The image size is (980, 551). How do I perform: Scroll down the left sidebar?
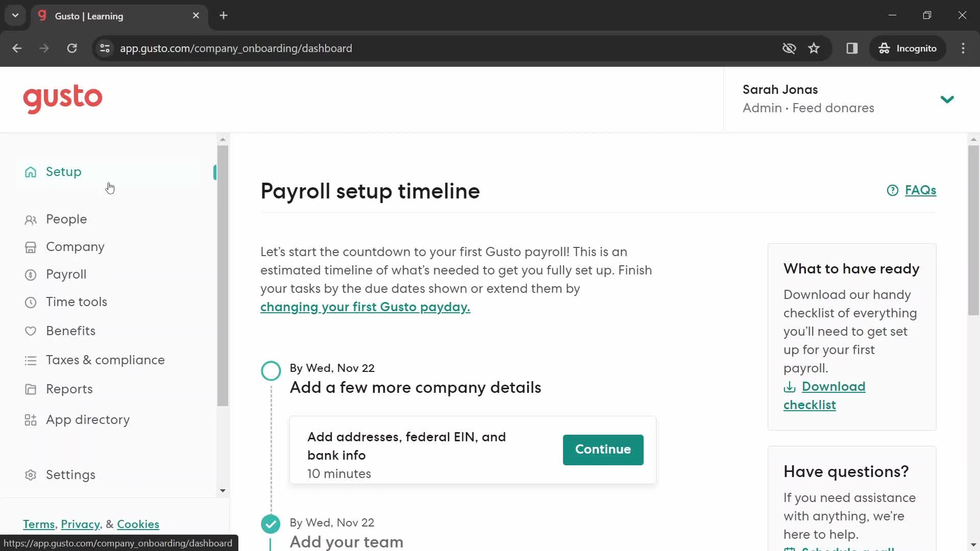pos(222,490)
